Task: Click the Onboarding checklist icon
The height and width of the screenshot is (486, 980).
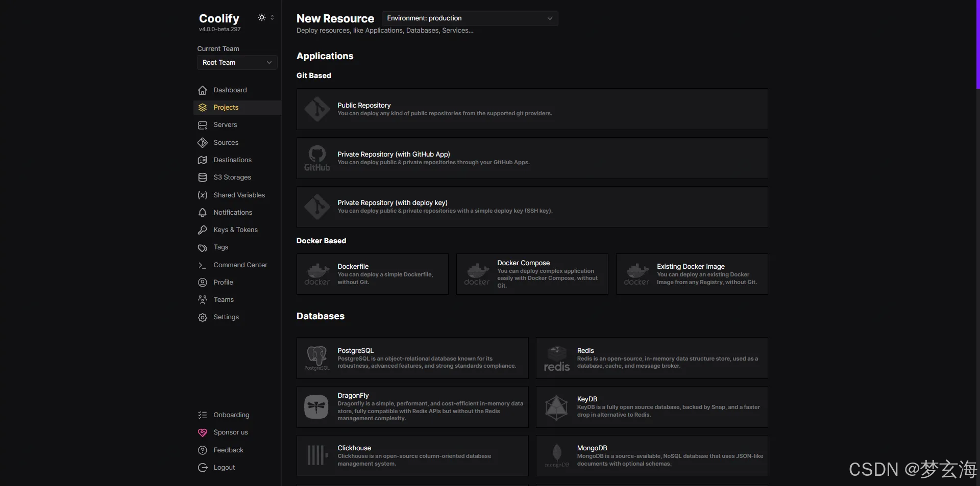Action: point(203,415)
